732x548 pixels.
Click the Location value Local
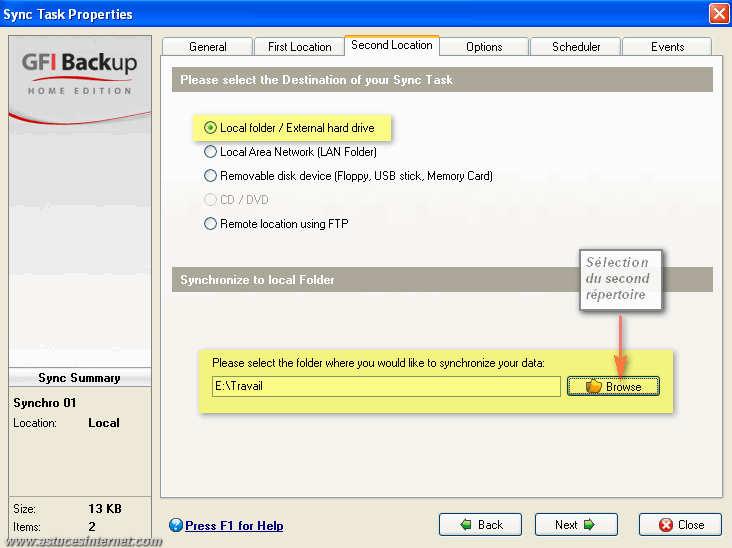click(104, 423)
